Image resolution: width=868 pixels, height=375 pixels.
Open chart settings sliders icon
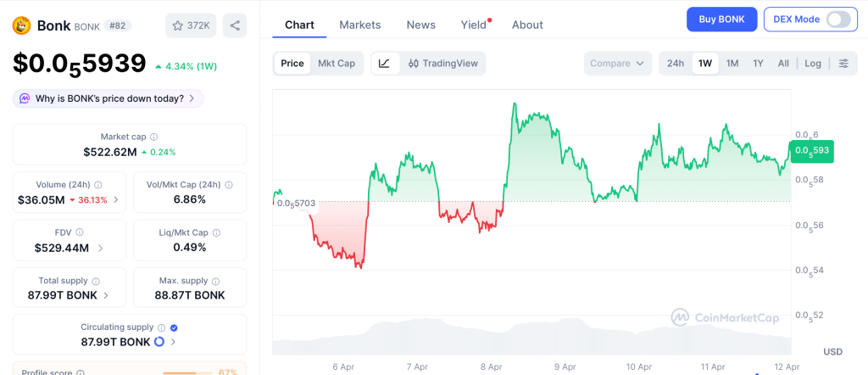[843, 63]
